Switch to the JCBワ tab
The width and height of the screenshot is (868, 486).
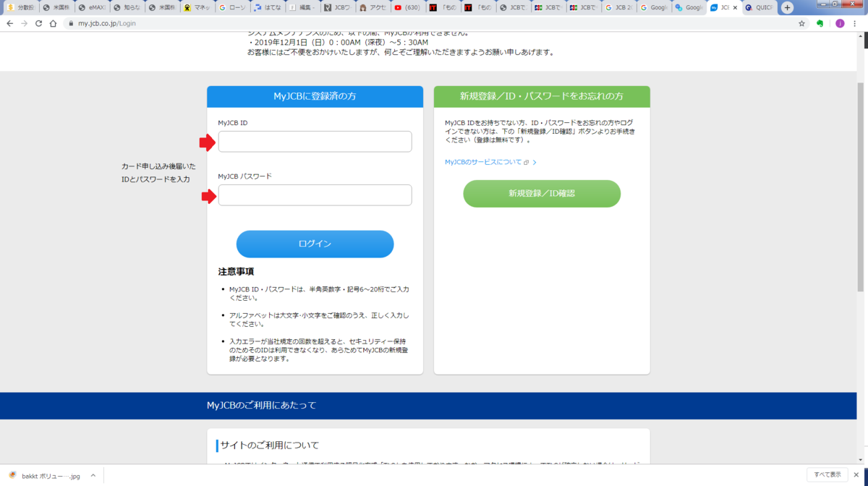(x=338, y=8)
